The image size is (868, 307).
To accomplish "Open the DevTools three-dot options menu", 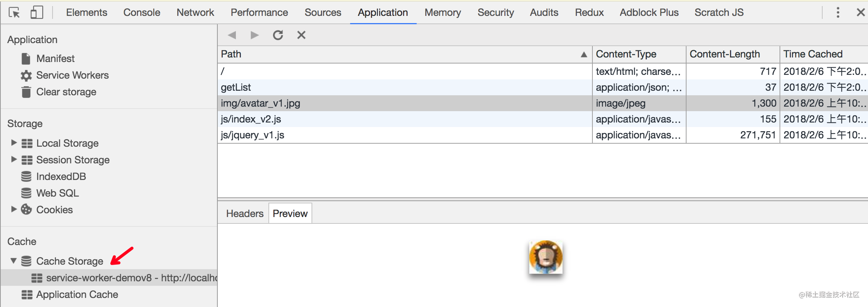I will (x=838, y=12).
